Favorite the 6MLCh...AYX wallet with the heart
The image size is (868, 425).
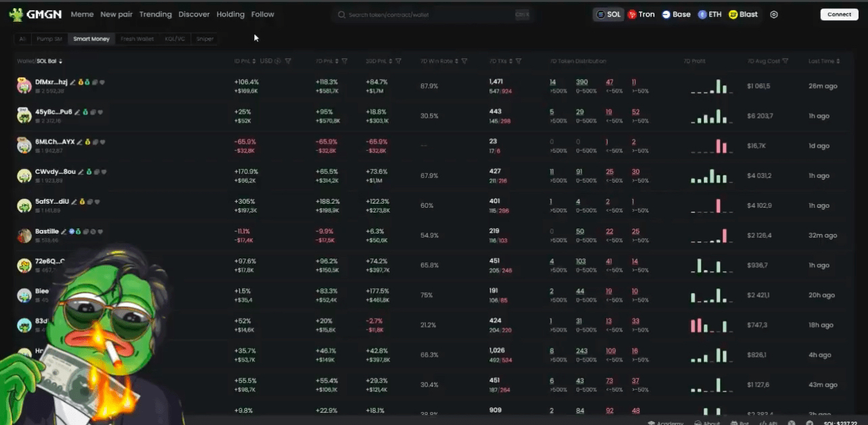(x=103, y=142)
